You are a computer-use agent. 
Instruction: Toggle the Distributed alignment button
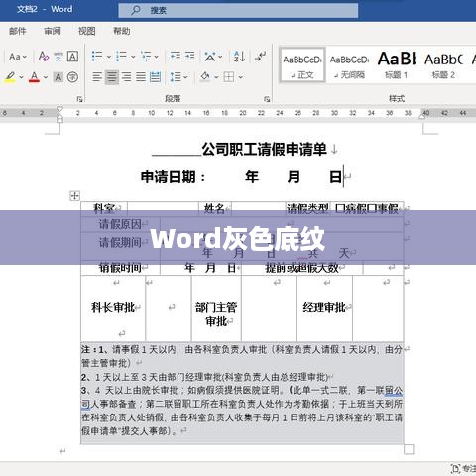click(x=155, y=77)
